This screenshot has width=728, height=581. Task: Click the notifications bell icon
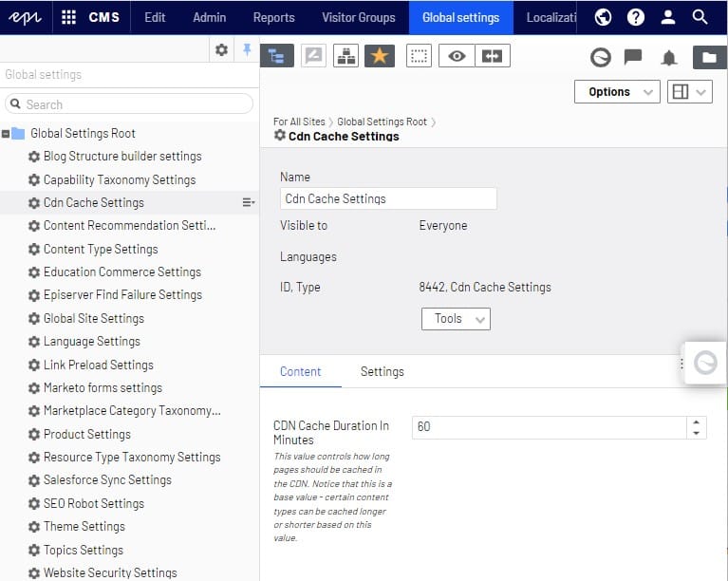tap(669, 58)
